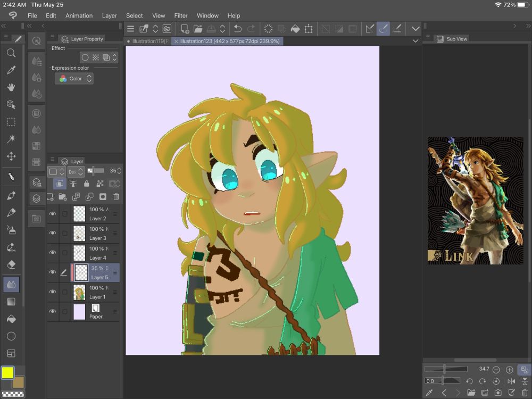Select the Gradient tool
Image resolution: width=532 pixels, height=399 pixels.
(11, 302)
